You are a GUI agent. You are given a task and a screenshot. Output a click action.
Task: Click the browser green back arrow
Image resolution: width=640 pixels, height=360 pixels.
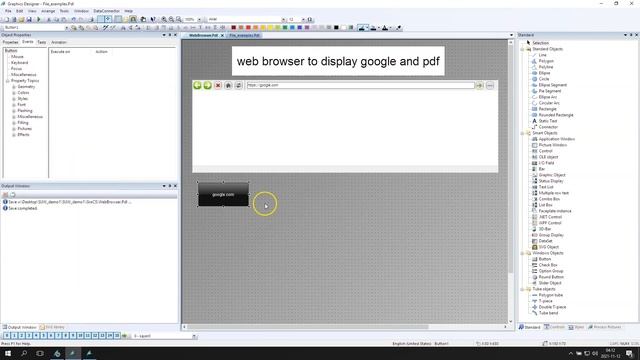197,85
